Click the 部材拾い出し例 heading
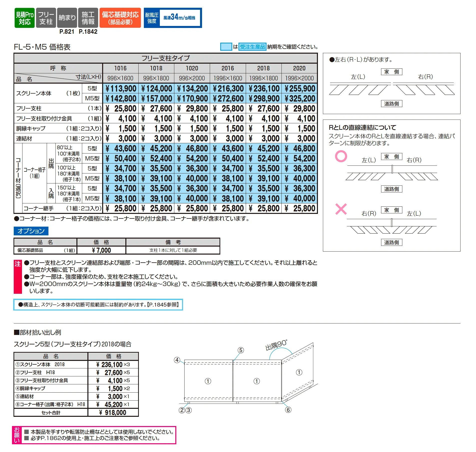476x452 pixels. coord(37,332)
